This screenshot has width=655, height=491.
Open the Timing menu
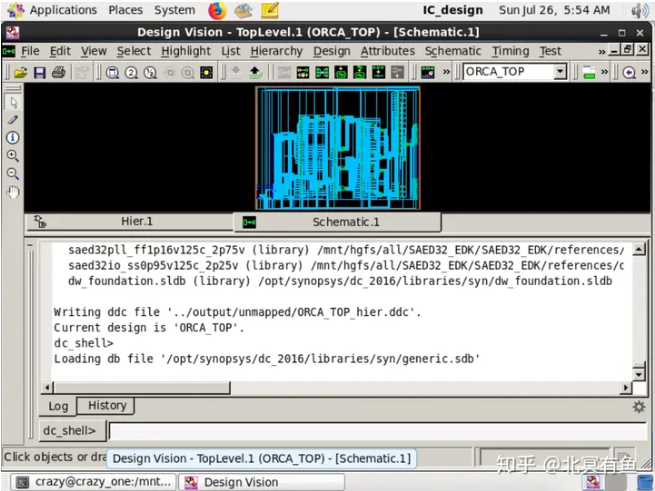[510, 51]
